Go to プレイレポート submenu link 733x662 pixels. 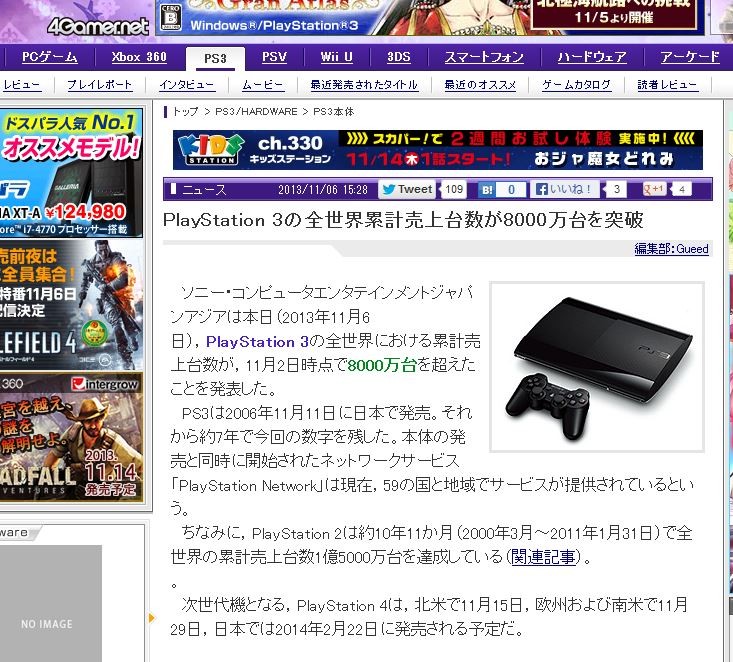[x=100, y=85]
